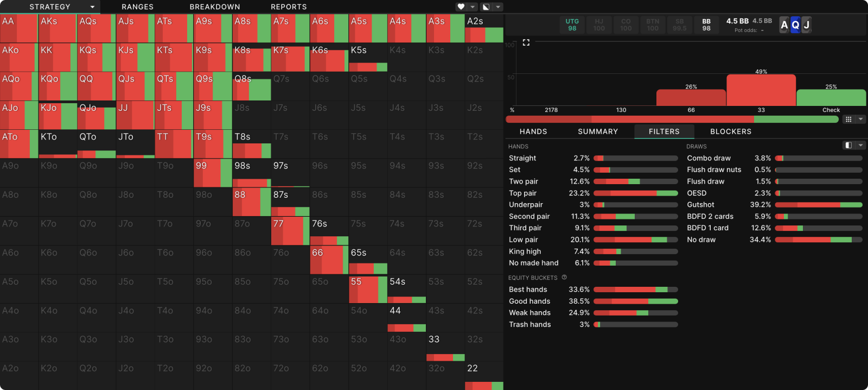This screenshot has height=390, width=868.
Task: Select the AKs hand cell
Action: (x=58, y=28)
